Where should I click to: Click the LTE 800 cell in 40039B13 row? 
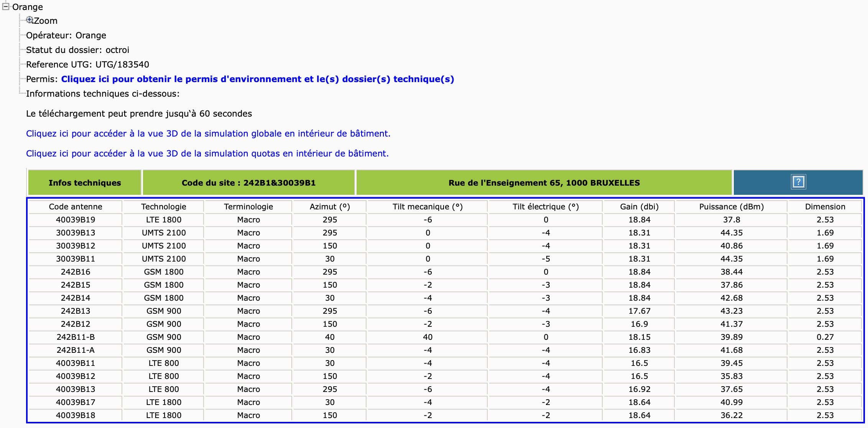click(164, 389)
